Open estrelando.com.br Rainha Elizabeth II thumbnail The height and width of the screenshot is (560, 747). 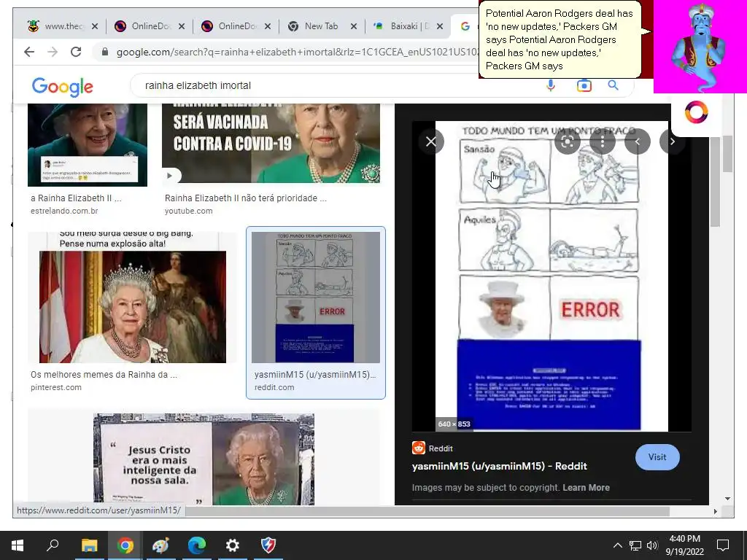[x=88, y=145]
